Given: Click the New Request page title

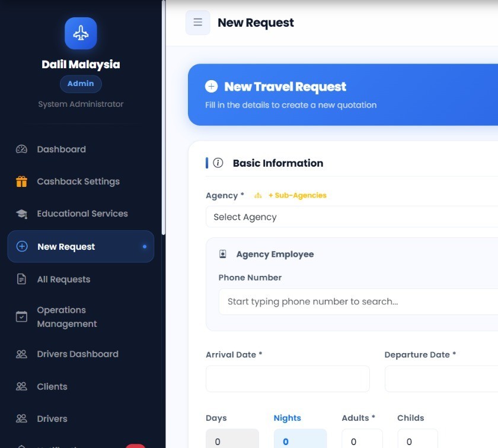Looking at the screenshot, I should pos(256,23).
